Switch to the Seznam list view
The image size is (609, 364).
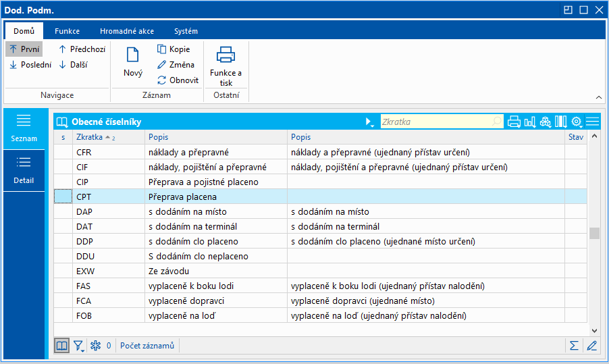click(24, 128)
